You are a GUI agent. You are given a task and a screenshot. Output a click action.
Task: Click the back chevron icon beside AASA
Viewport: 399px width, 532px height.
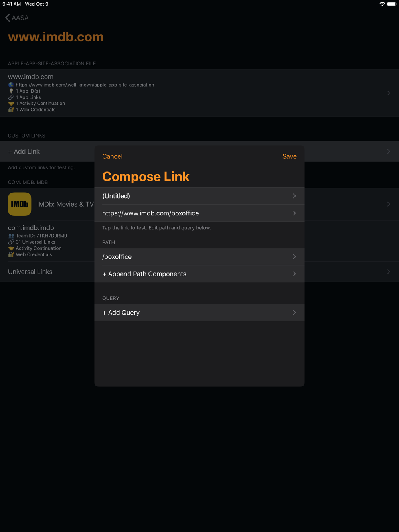click(x=8, y=18)
